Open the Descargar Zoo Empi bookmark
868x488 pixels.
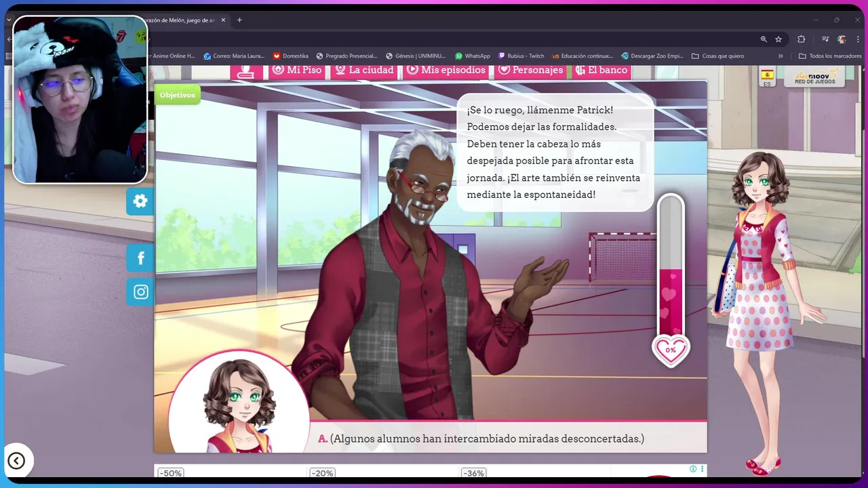point(652,56)
